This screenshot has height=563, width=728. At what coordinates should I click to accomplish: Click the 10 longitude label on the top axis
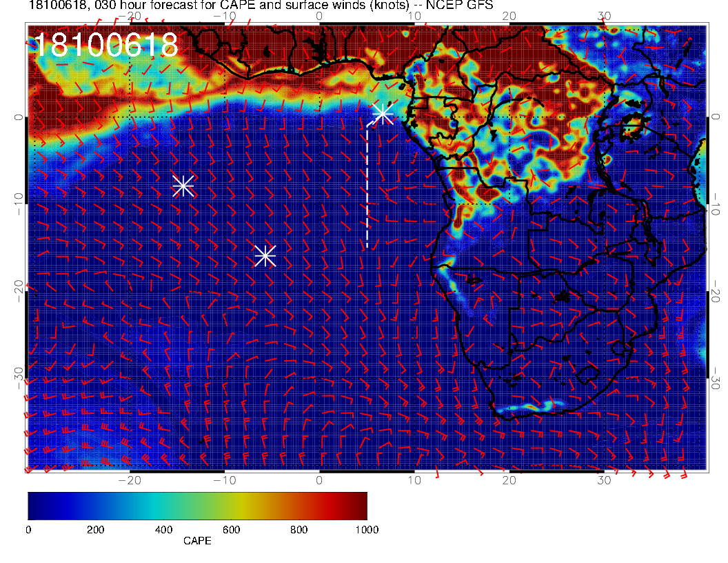(414, 16)
